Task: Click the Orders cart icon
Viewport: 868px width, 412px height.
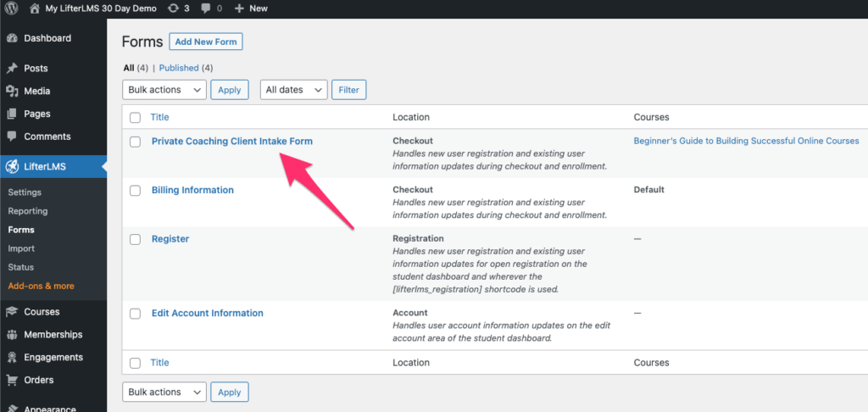Action: point(12,381)
